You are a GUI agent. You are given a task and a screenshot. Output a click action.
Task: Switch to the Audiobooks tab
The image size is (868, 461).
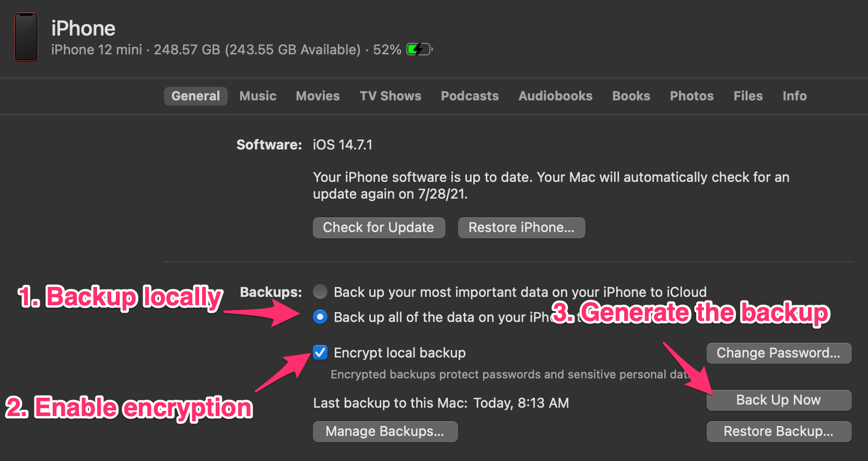pos(555,96)
